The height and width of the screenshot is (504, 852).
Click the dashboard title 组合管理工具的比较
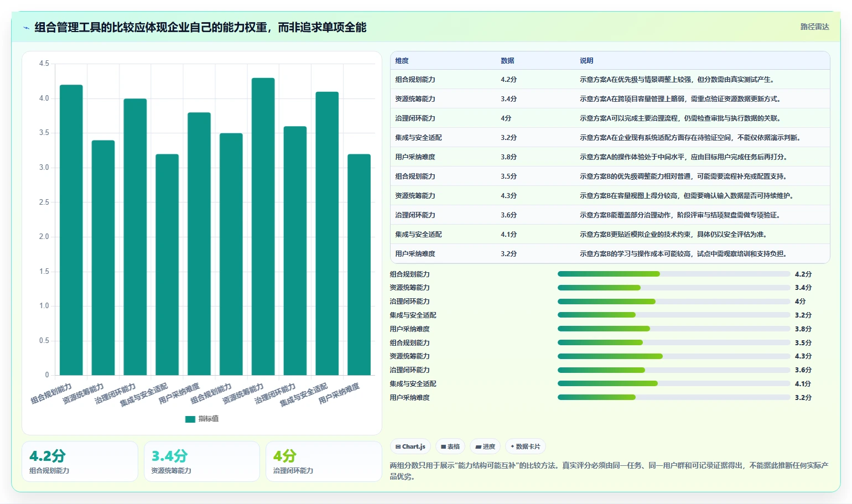coord(200,27)
